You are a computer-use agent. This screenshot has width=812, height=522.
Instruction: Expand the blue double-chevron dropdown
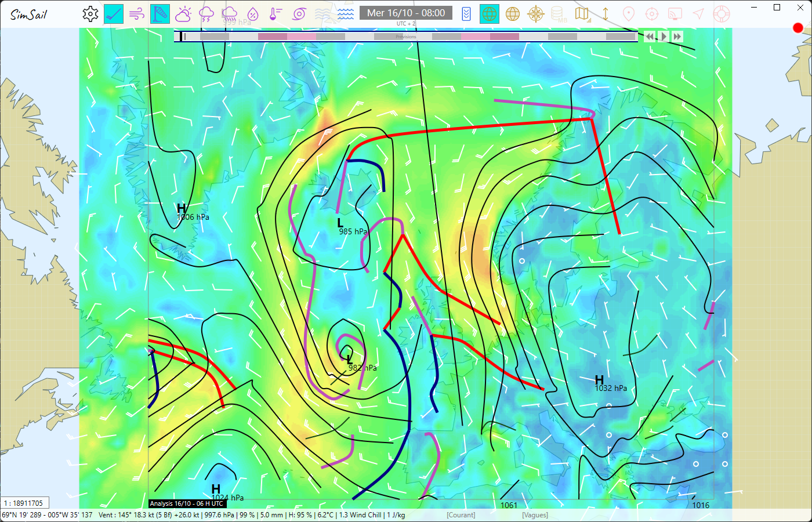(466, 14)
